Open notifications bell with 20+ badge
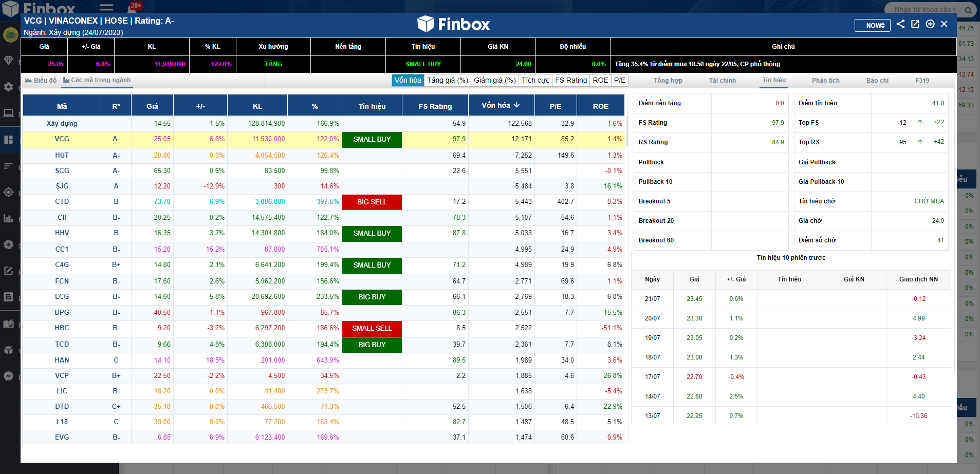 133,7
